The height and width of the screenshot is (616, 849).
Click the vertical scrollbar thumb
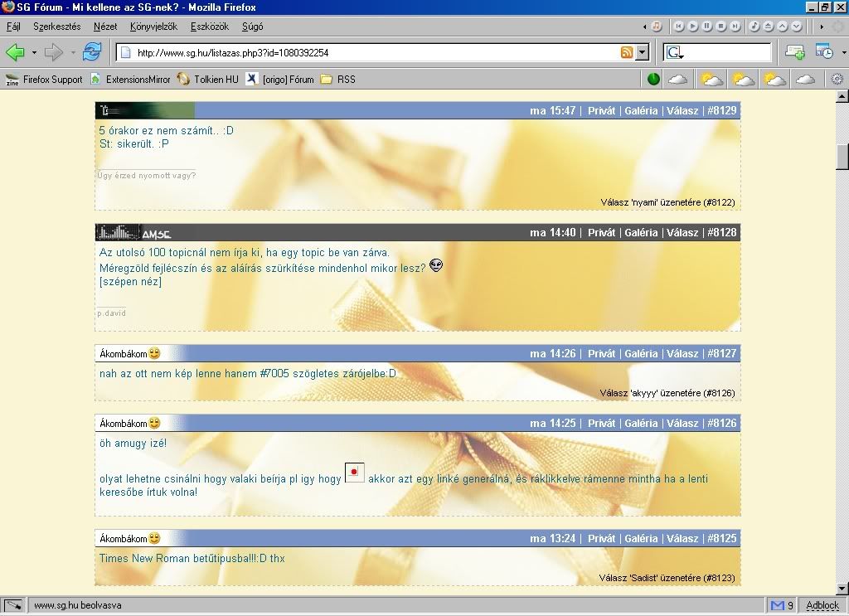[x=842, y=157]
